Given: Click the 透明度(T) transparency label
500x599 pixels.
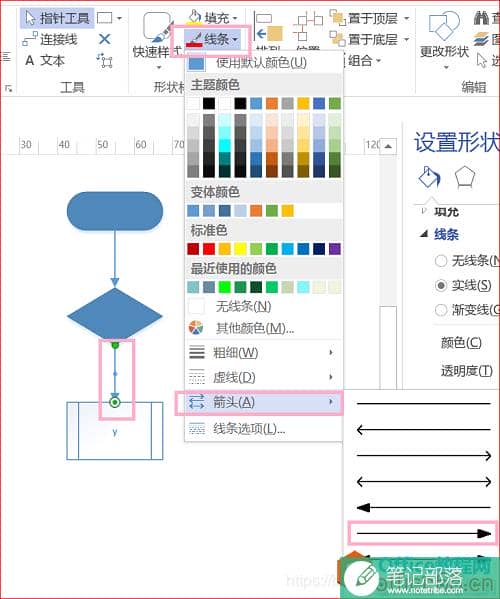Looking at the screenshot, I should coord(467,370).
